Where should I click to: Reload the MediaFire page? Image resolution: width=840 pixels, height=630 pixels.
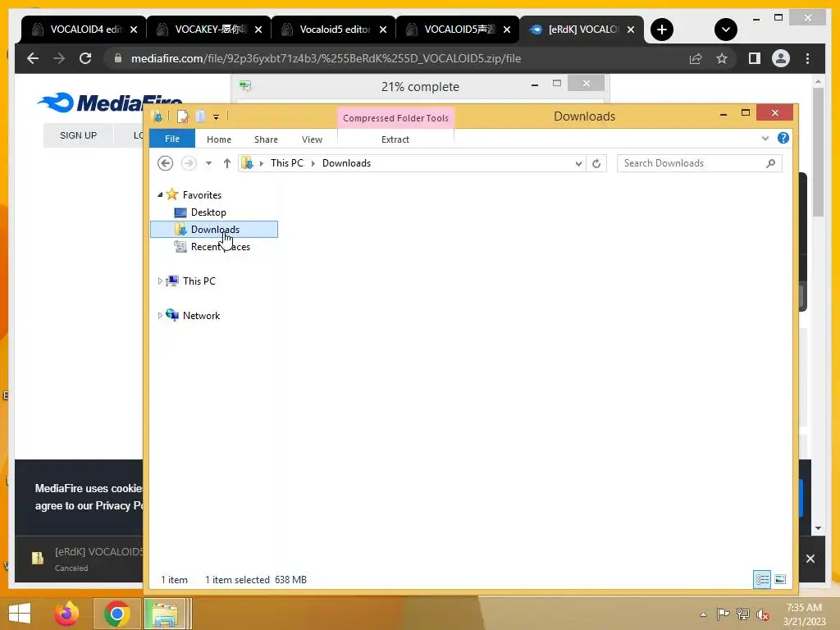[x=85, y=58]
